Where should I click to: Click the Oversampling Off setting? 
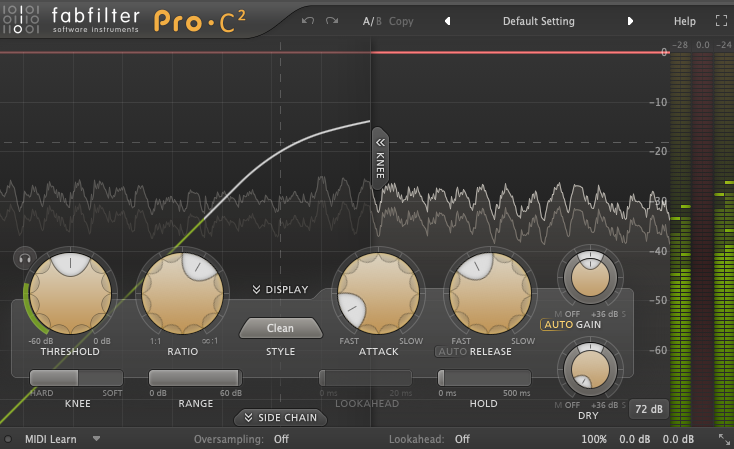point(281,438)
